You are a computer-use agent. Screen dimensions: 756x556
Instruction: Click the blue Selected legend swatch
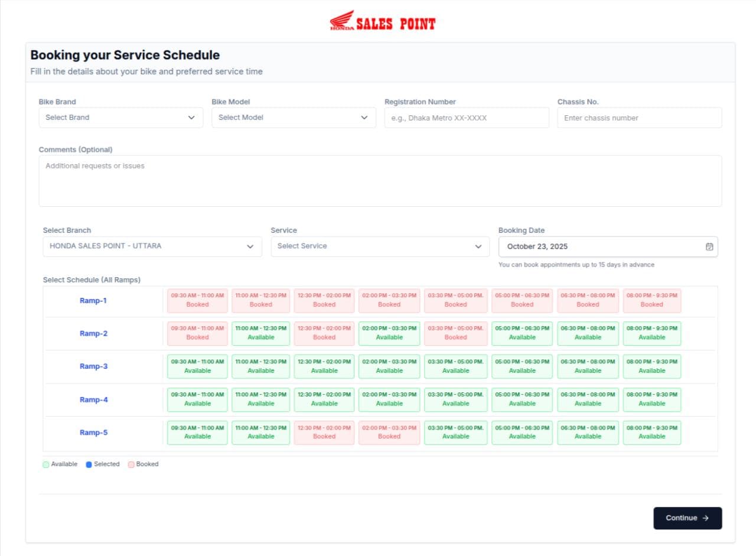[x=89, y=464]
